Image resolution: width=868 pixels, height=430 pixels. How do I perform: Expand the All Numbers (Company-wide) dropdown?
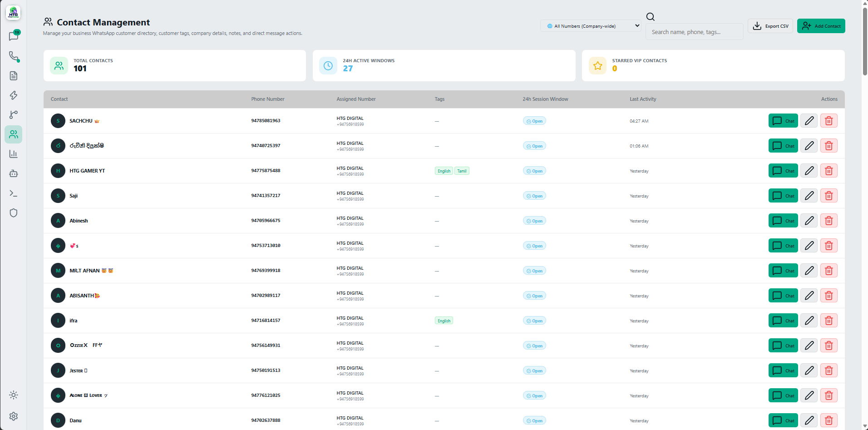tap(591, 26)
